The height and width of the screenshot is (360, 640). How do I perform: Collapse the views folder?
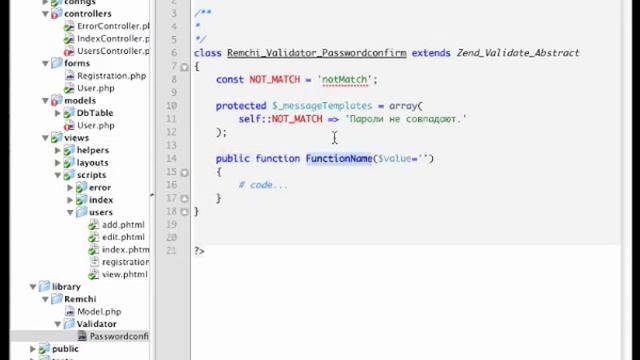(45, 138)
